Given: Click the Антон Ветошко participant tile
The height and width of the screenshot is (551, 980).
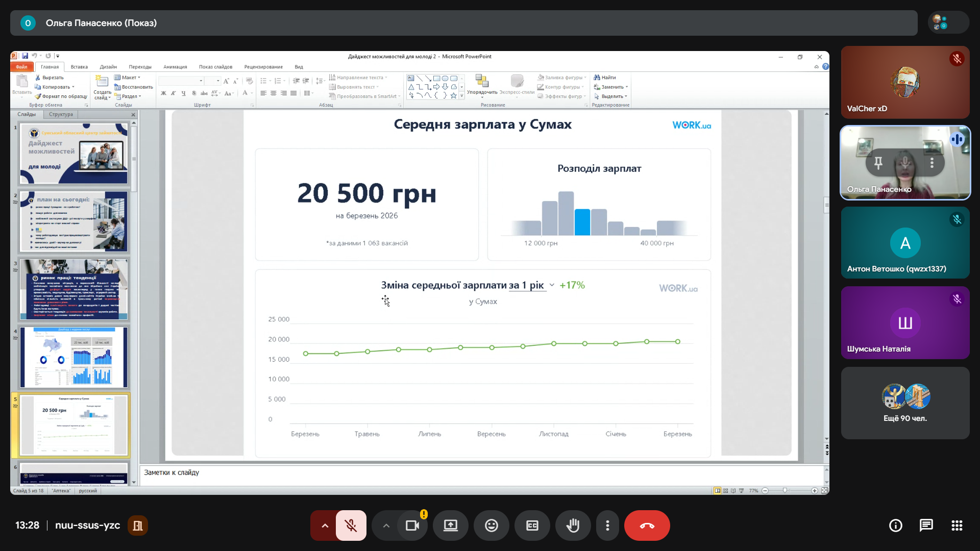Looking at the screenshot, I should coord(905,243).
